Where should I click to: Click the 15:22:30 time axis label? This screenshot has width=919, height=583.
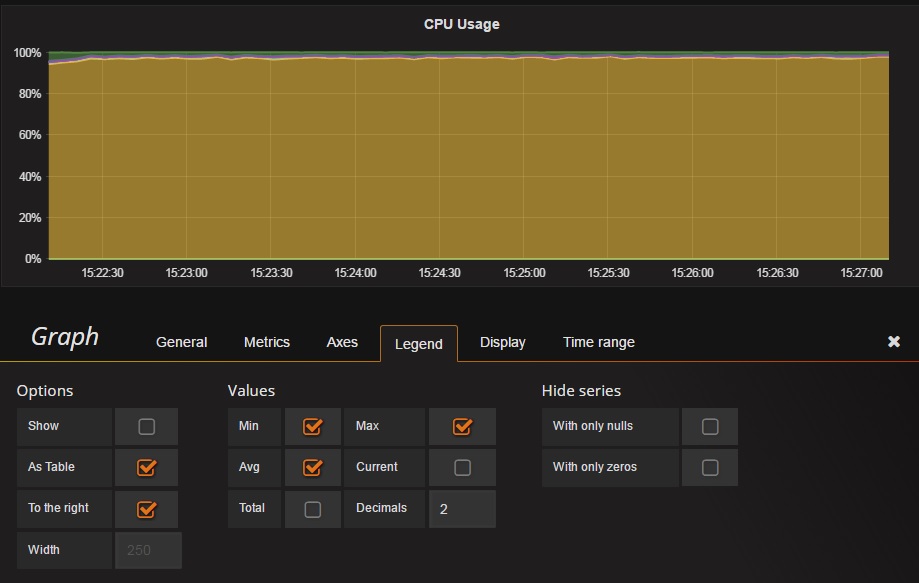pos(103,272)
